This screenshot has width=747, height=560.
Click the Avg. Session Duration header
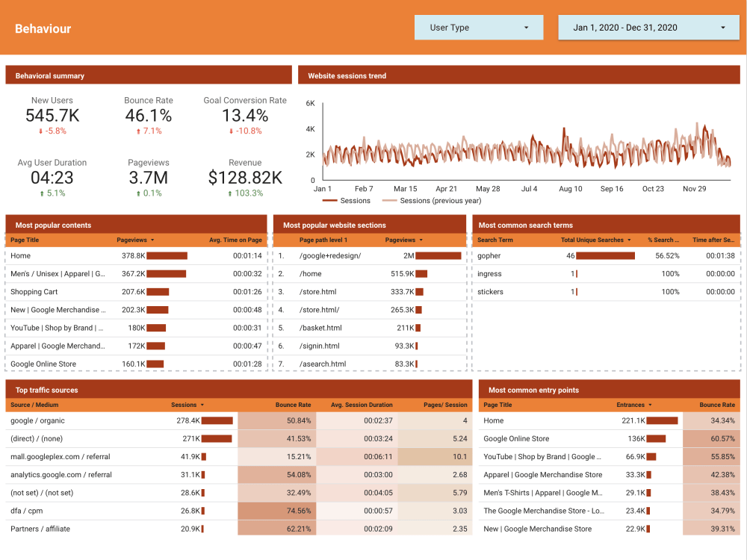362,405
